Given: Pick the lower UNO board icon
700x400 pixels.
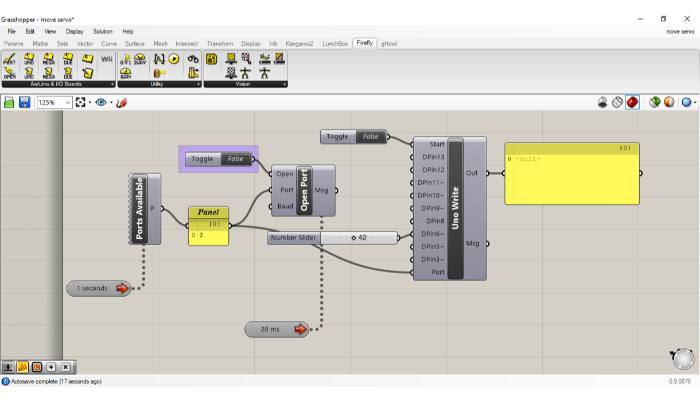Looking at the screenshot, I should (29, 73).
